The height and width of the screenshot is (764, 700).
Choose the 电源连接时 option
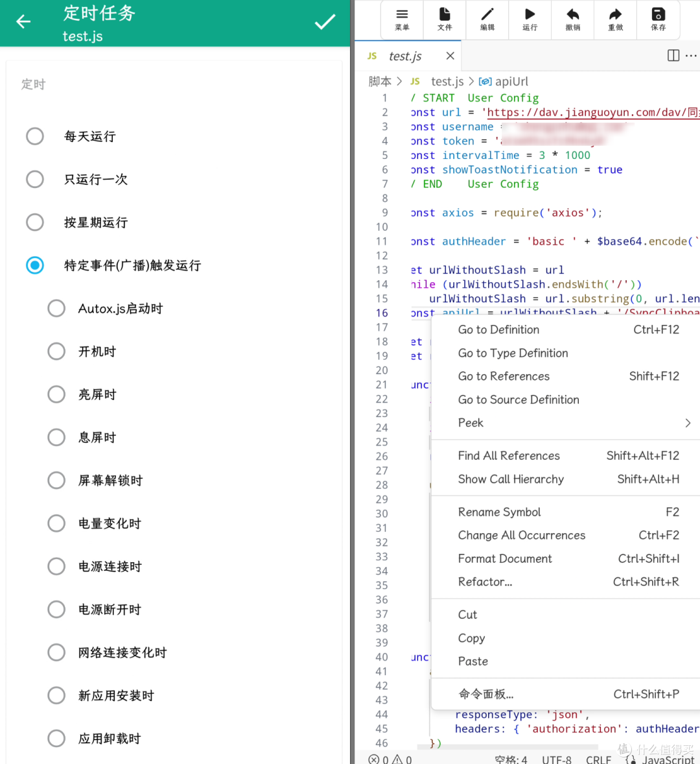coord(56,566)
